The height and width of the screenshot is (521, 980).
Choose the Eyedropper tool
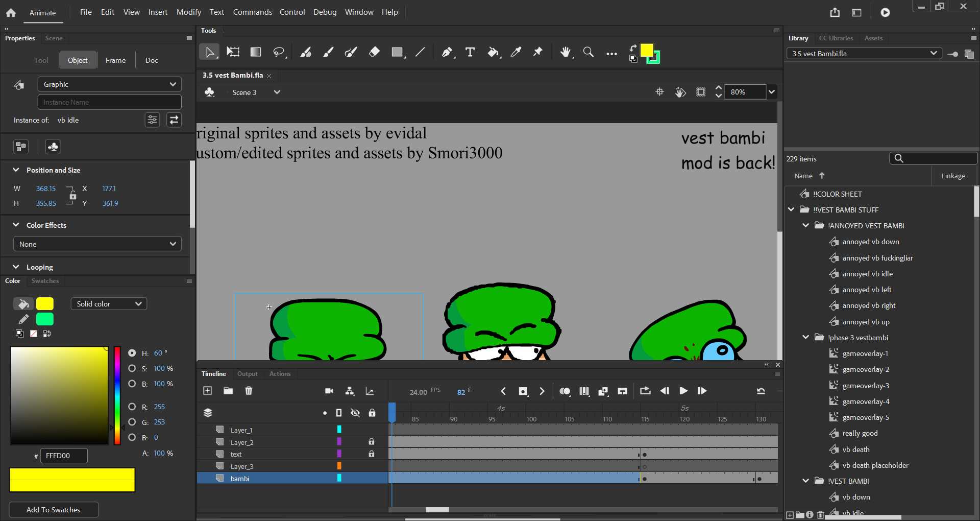(516, 52)
